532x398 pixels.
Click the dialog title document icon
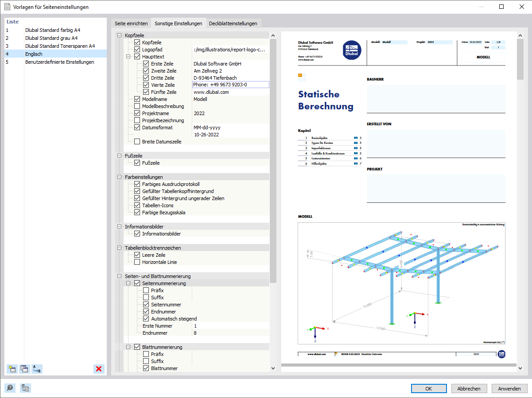pos(7,7)
